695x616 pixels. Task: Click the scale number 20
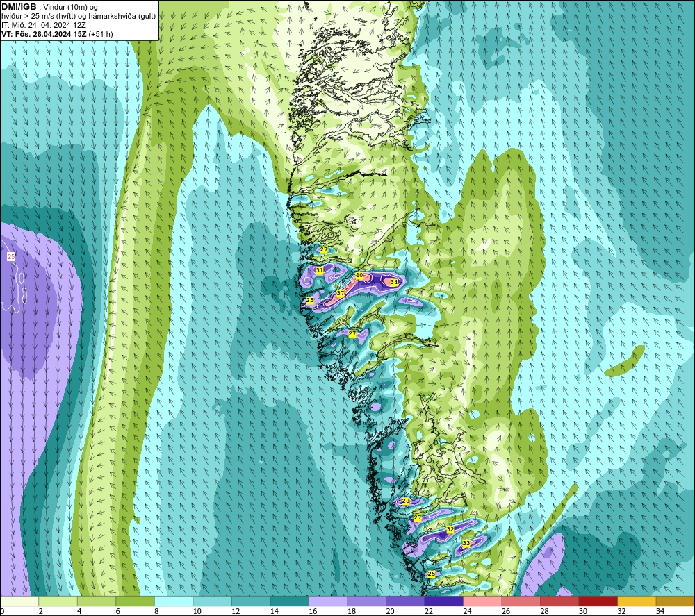(390, 611)
